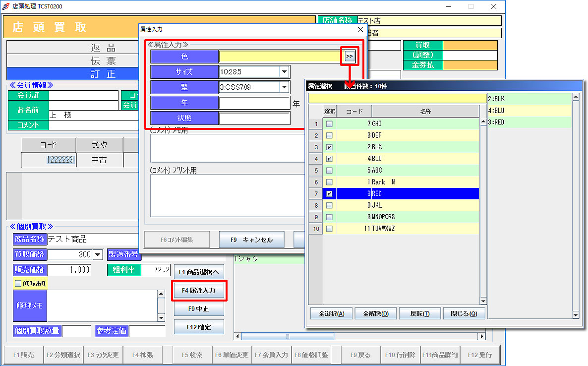Uncheck the 2 BLK row checkbox
The image size is (588, 366).
(329, 147)
